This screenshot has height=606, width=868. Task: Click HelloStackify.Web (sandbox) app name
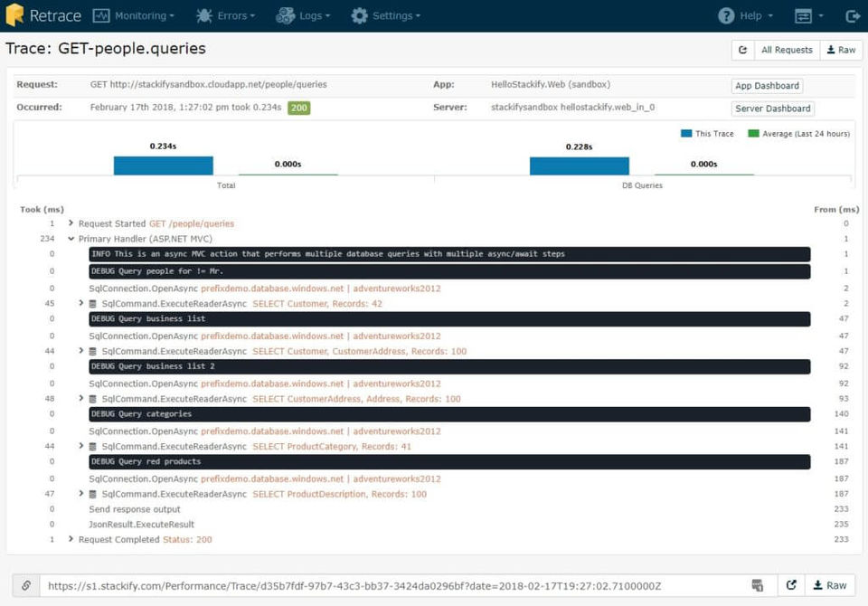551,85
